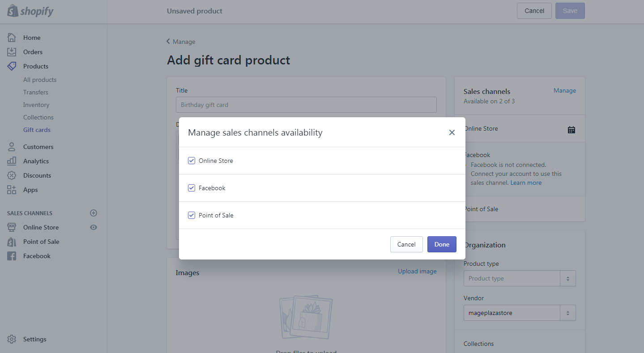Toggle the Point of Sale checkbox
Image resolution: width=644 pixels, height=353 pixels.
[192, 215]
